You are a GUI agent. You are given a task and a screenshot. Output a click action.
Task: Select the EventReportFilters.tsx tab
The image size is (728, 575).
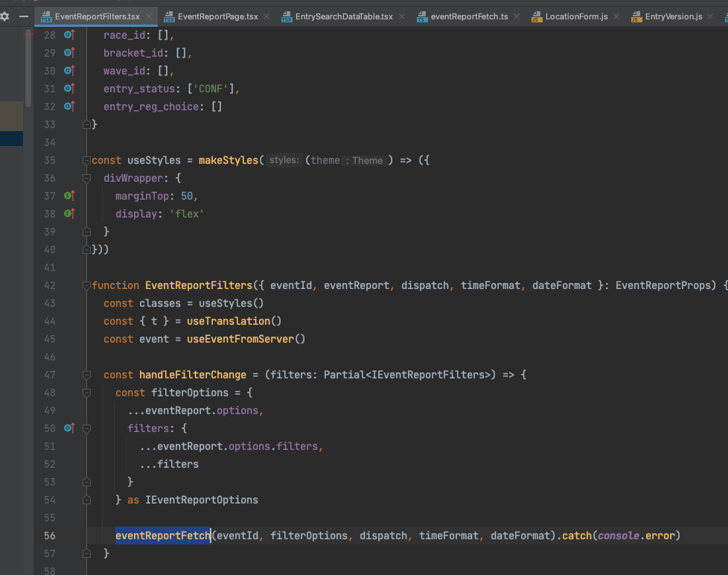97,16
